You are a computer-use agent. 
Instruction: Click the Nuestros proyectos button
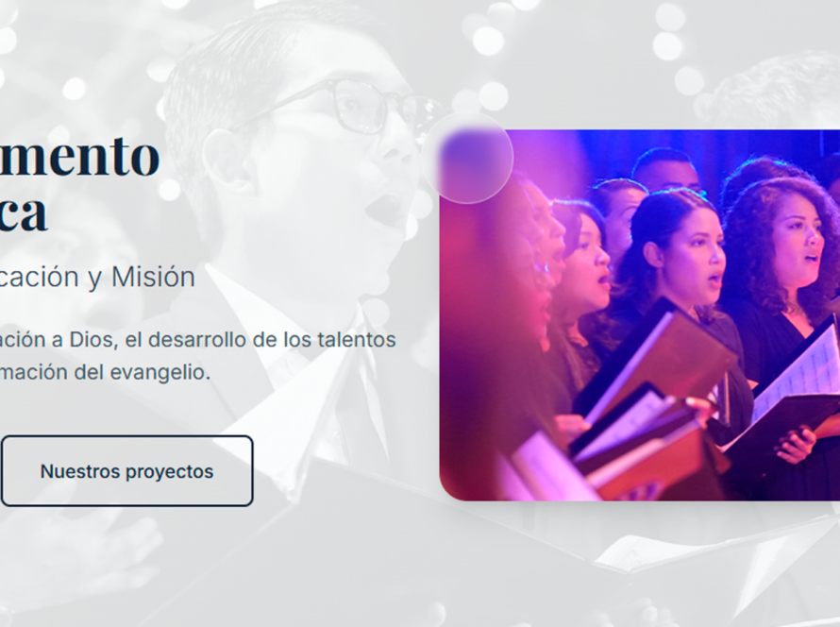[x=127, y=471]
